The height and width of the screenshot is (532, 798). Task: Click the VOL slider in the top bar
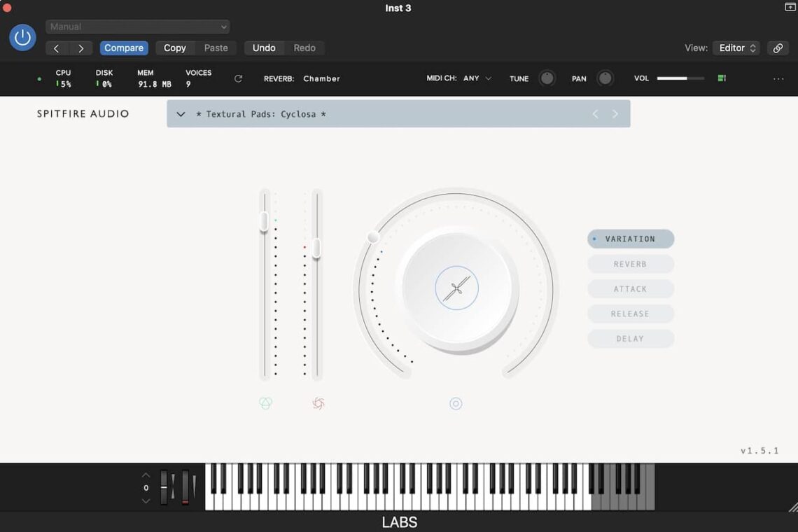coord(680,78)
